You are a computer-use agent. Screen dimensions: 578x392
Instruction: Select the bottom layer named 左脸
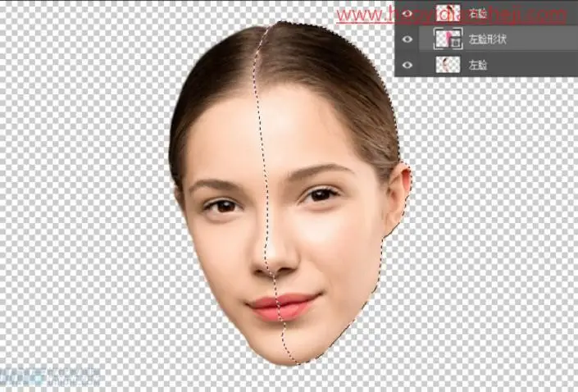tap(478, 65)
